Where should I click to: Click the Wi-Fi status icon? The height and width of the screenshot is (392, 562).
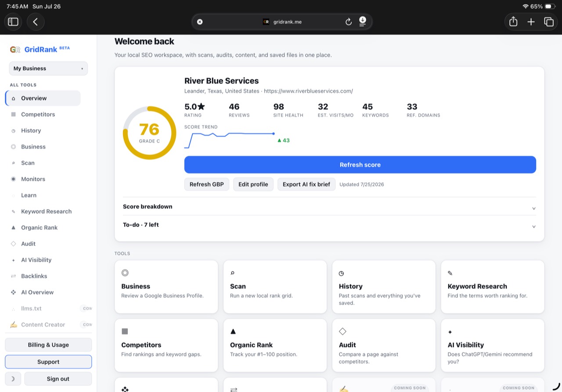526,7
